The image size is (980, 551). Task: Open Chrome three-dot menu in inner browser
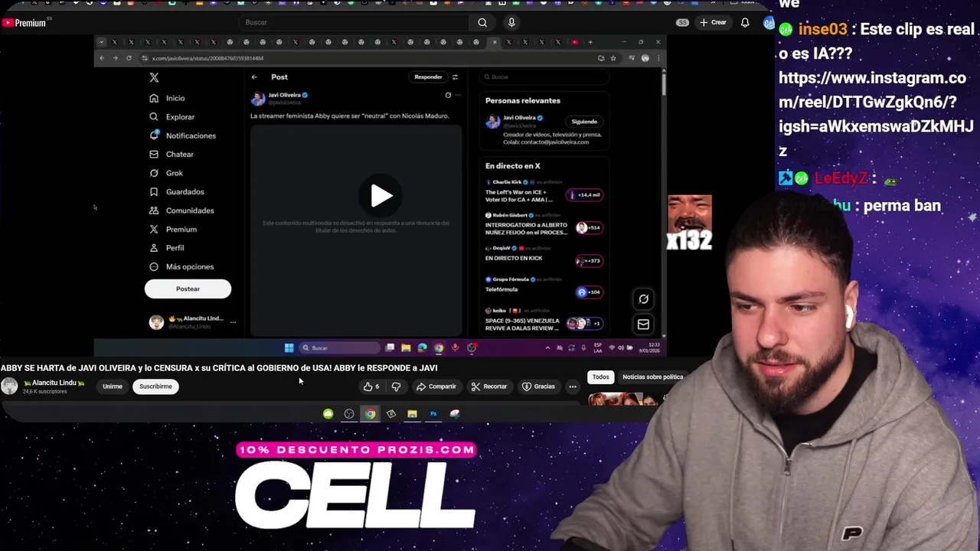click(658, 58)
